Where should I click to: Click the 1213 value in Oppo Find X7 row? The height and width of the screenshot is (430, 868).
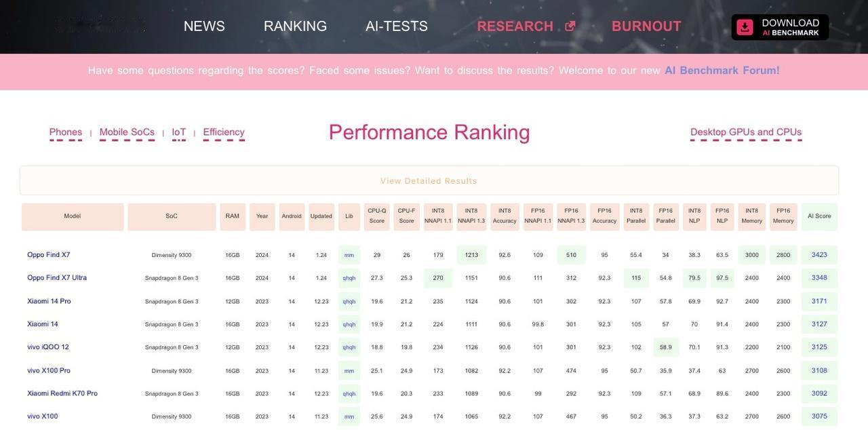471,255
